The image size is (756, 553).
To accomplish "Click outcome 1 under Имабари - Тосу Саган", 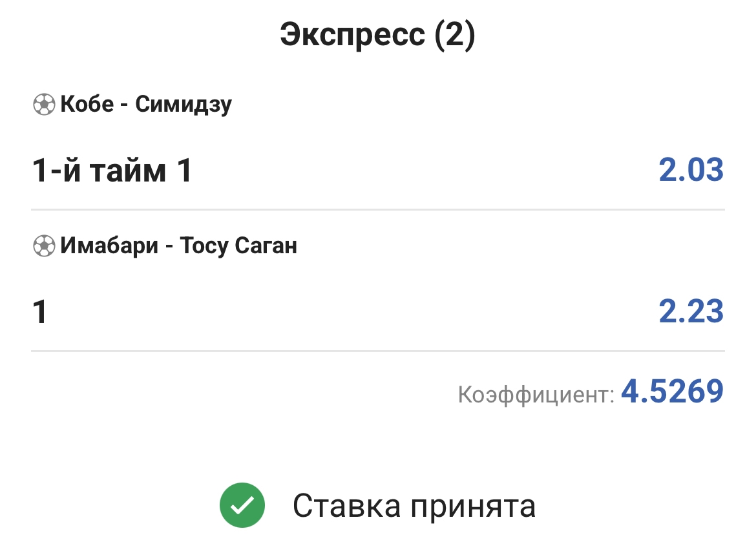I will point(40,313).
